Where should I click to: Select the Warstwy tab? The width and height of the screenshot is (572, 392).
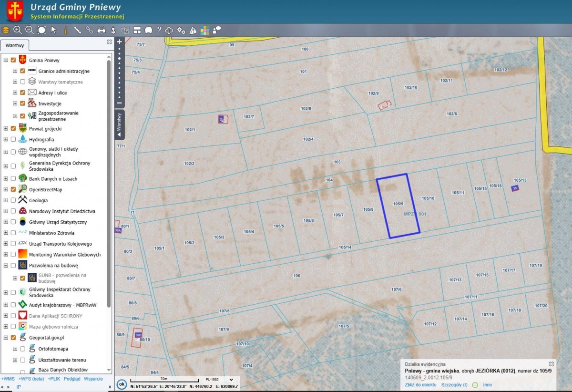click(15, 45)
